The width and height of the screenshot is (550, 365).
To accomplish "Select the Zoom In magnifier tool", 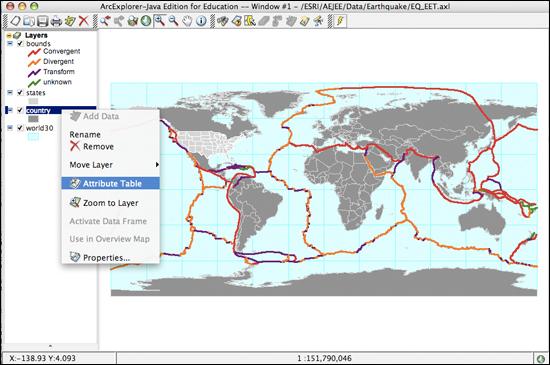I will tap(160, 21).
